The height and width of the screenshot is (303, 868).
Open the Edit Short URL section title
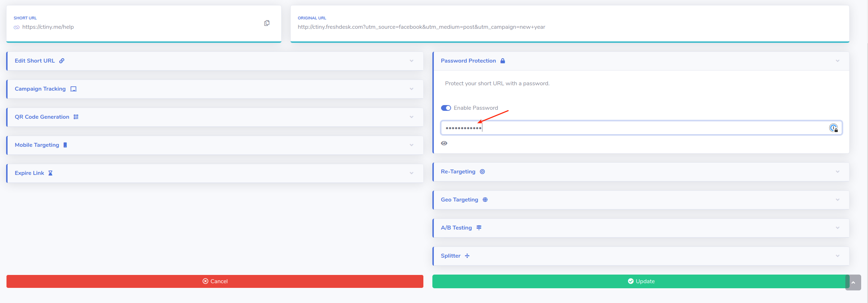pos(35,61)
